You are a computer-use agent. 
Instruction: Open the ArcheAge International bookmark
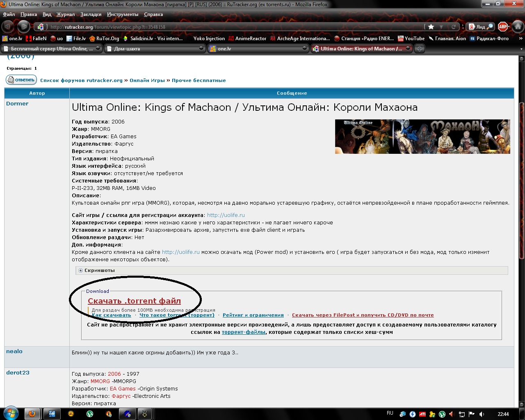300,39
